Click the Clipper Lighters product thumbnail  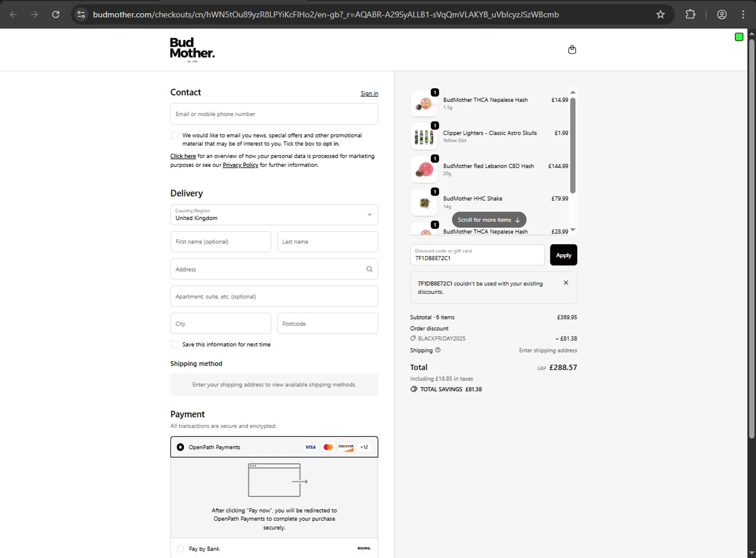[x=424, y=137]
